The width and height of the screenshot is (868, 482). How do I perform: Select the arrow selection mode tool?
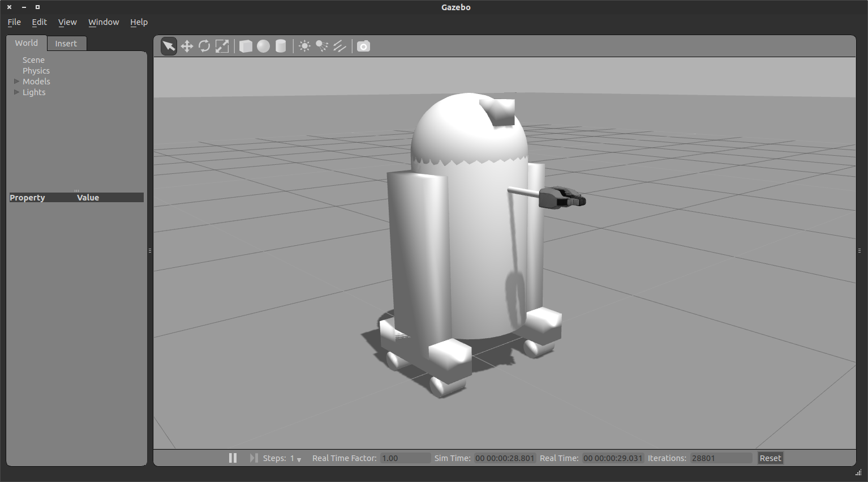tap(169, 46)
